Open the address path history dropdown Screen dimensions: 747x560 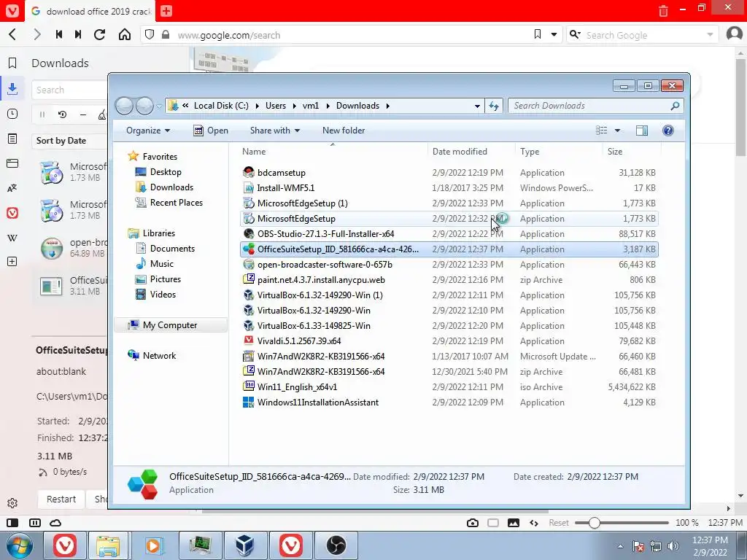(x=477, y=106)
